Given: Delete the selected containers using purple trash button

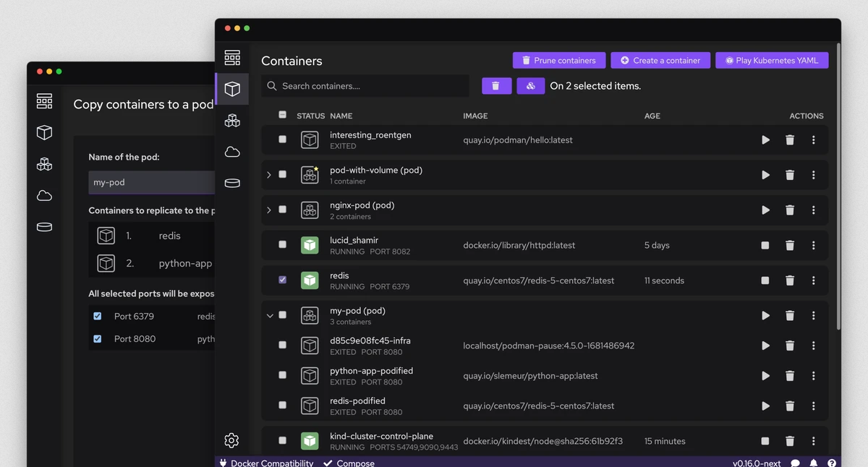Looking at the screenshot, I should click(x=496, y=86).
